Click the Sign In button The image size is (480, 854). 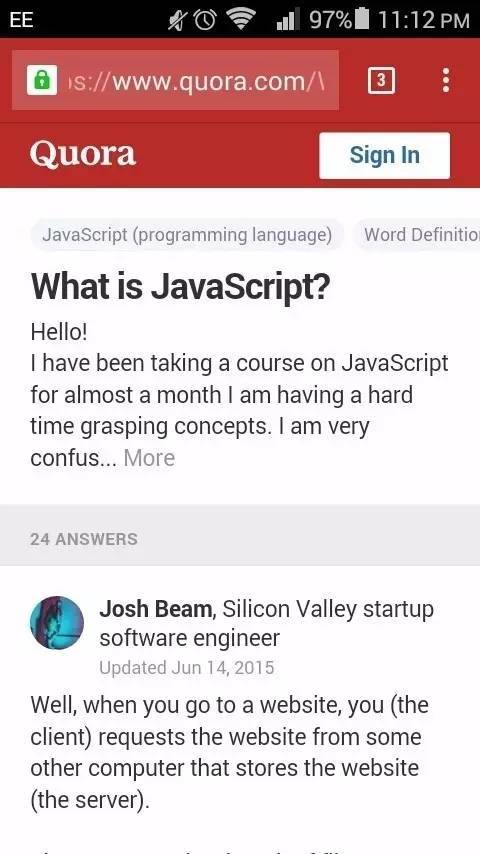(385, 155)
